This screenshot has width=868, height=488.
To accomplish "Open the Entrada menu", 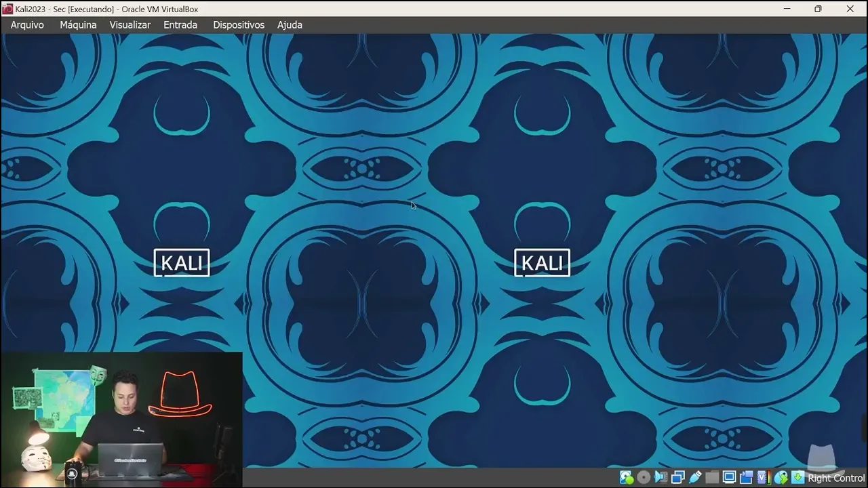I will pyautogui.click(x=180, y=24).
